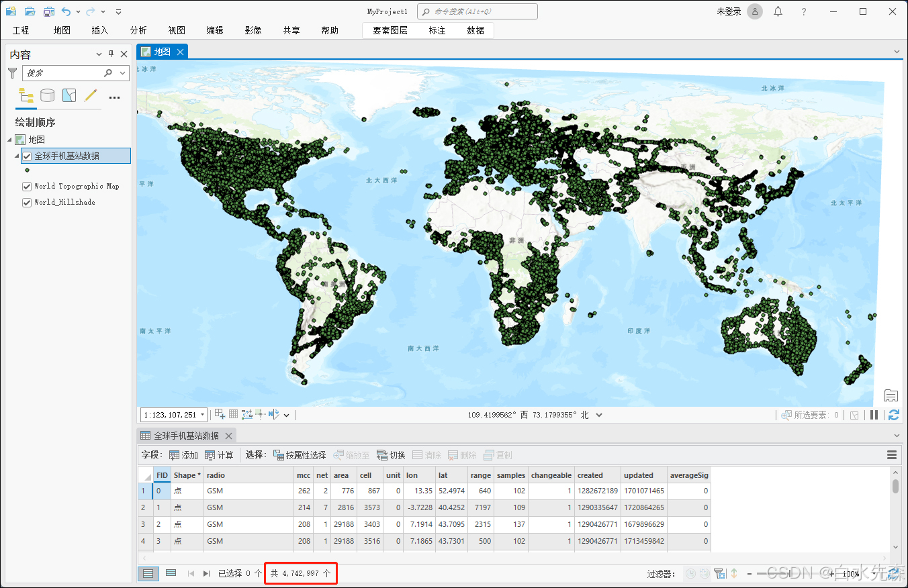Viewport: 908px width, 588px height.
Task: Open the map scale dropdown
Action: click(202, 415)
